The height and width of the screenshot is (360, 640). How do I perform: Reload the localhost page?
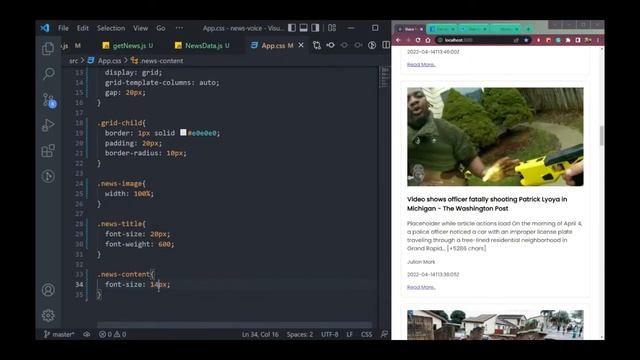(x=418, y=40)
